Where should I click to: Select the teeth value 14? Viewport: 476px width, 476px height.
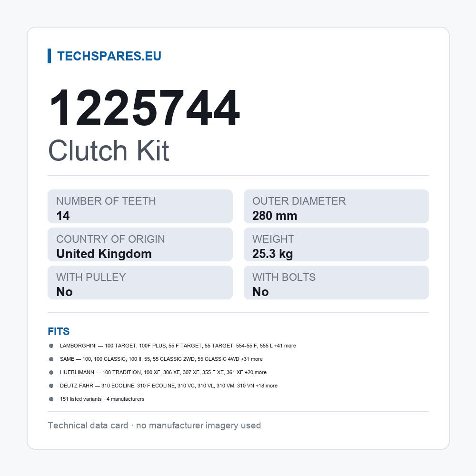pyautogui.click(x=63, y=216)
